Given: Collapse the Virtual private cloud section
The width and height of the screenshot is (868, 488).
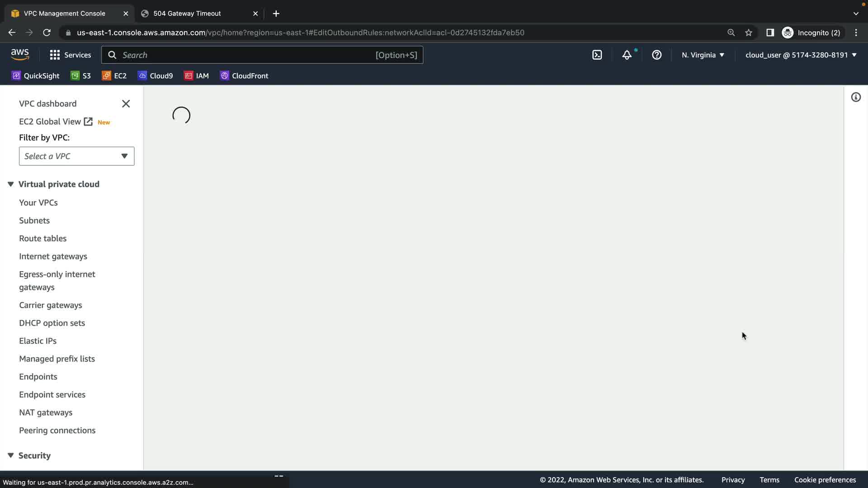Looking at the screenshot, I should click(11, 184).
